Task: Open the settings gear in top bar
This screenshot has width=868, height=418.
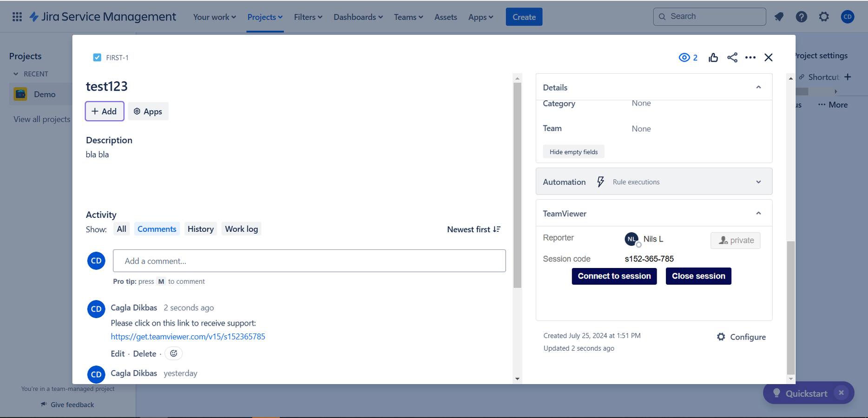Action: 824,17
